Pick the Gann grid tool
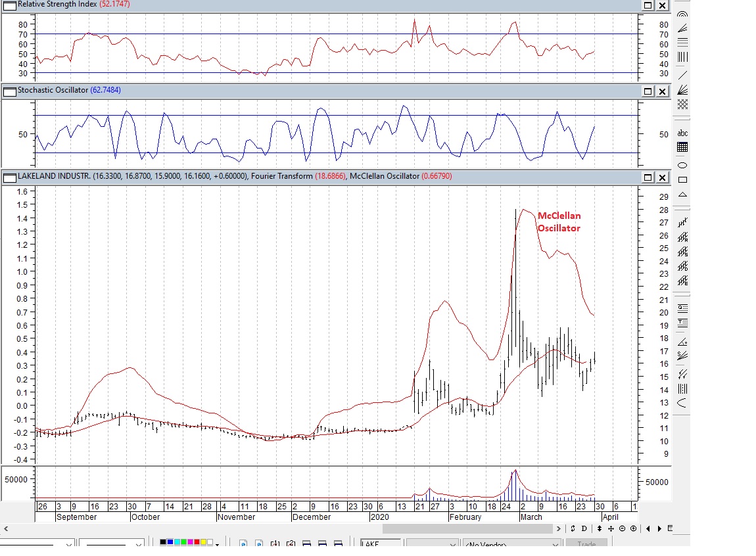Image resolution: width=756 pixels, height=556 pixels. tap(682, 104)
